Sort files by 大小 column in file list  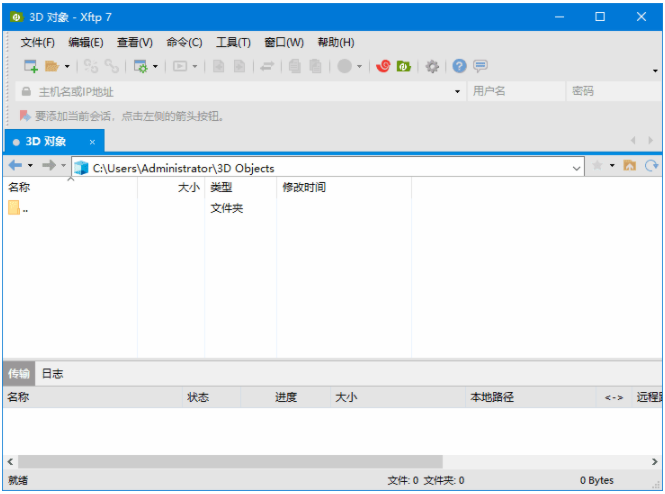tap(171, 187)
